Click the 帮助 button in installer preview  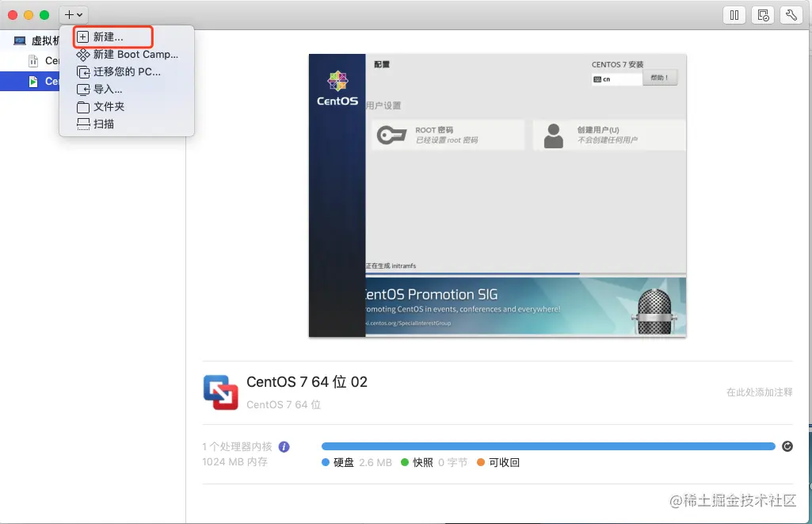[x=660, y=78]
